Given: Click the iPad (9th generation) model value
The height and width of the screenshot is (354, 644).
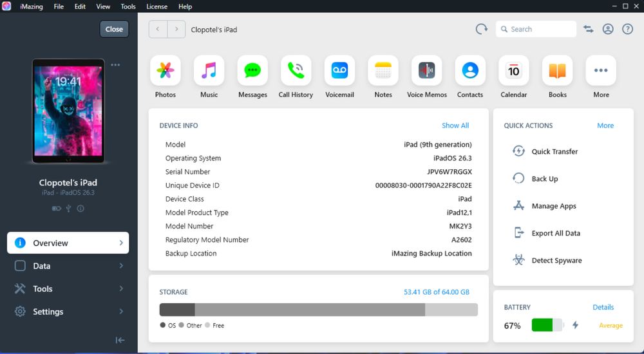Looking at the screenshot, I should tap(438, 145).
